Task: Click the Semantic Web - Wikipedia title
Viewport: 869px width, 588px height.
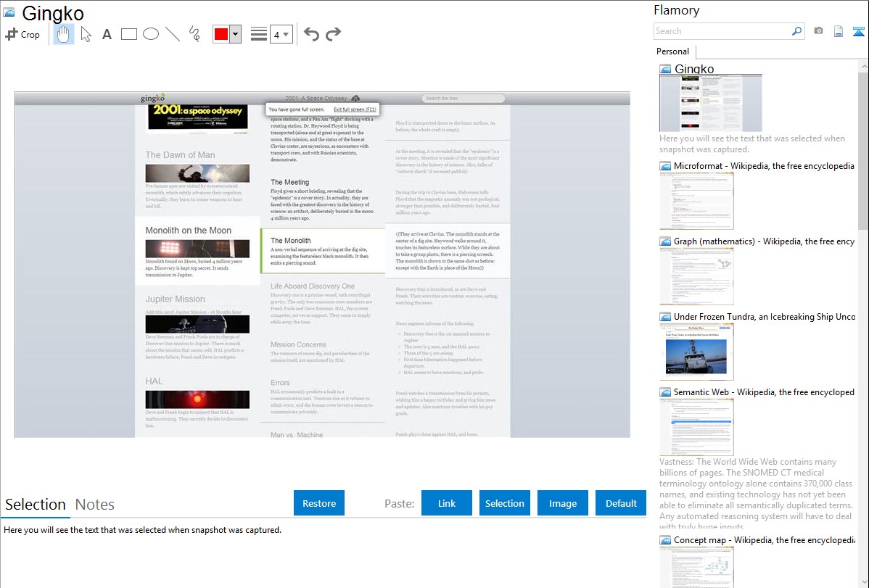Action: [764, 392]
